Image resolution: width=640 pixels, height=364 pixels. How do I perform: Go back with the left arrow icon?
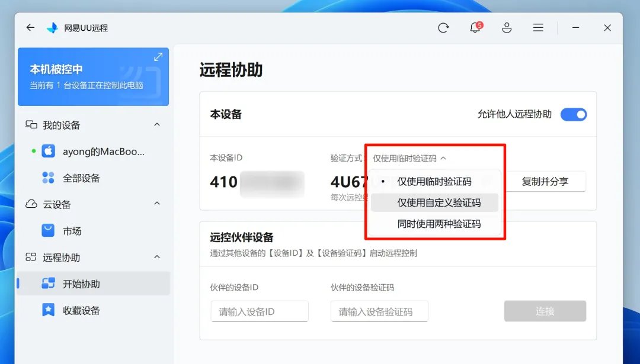[x=30, y=27]
